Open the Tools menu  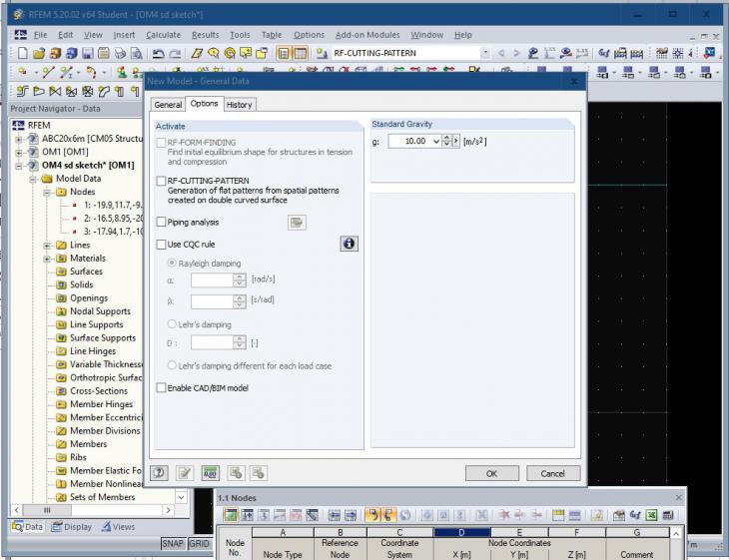point(240,35)
